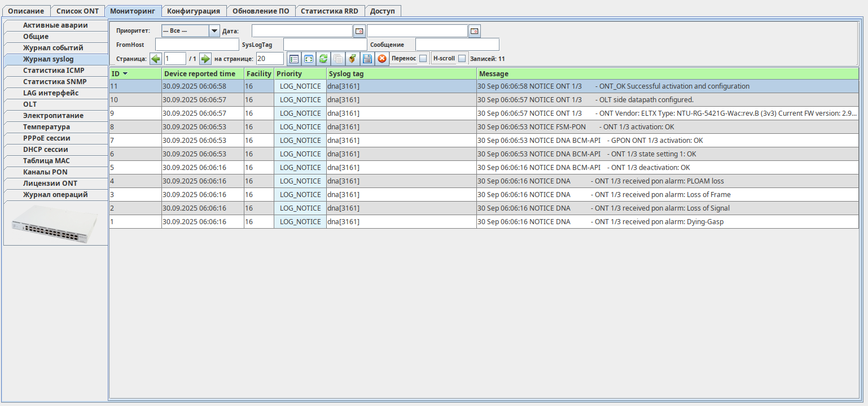Switch to the Конфигурация tab
The image size is (868, 406).
point(194,11)
